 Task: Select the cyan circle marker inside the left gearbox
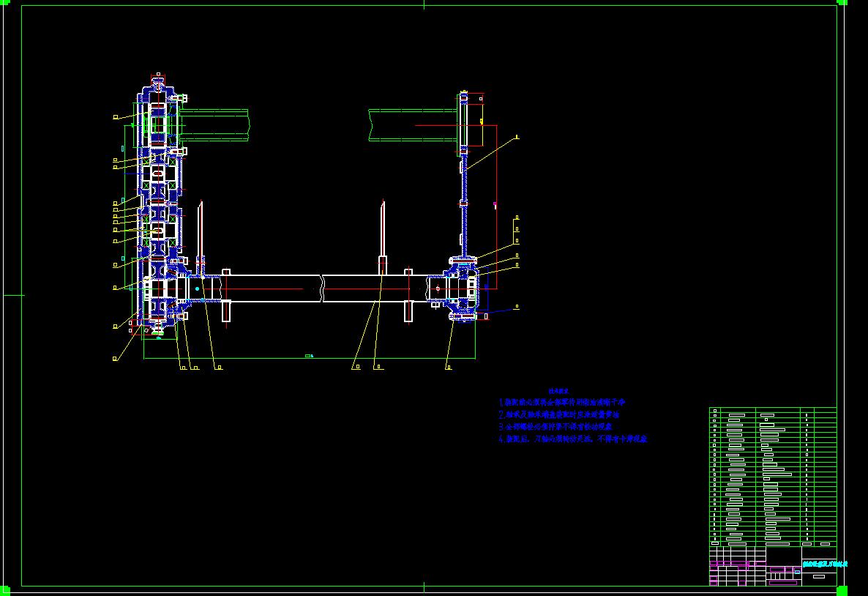click(x=197, y=288)
